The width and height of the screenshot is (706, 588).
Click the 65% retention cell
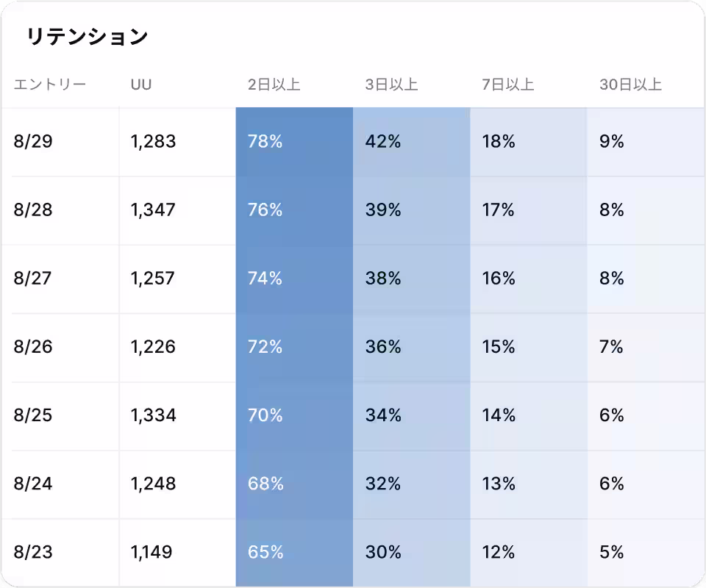pyautogui.click(x=265, y=552)
